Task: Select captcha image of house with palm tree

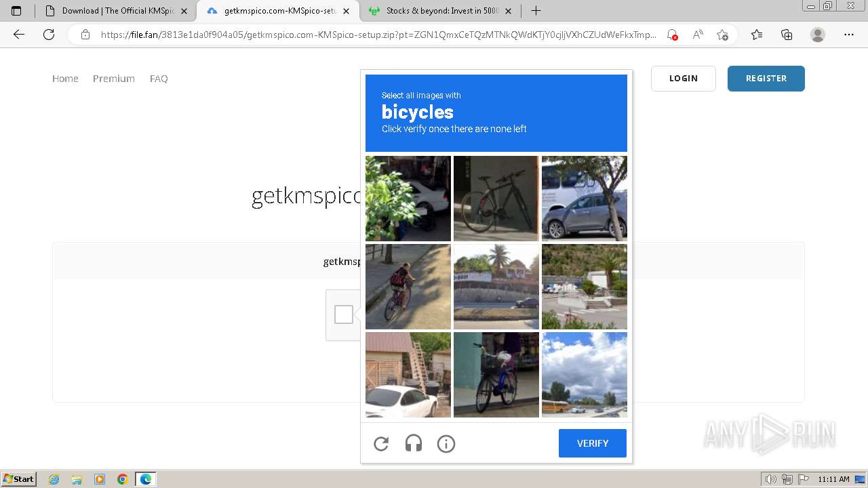Action: click(x=496, y=287)
